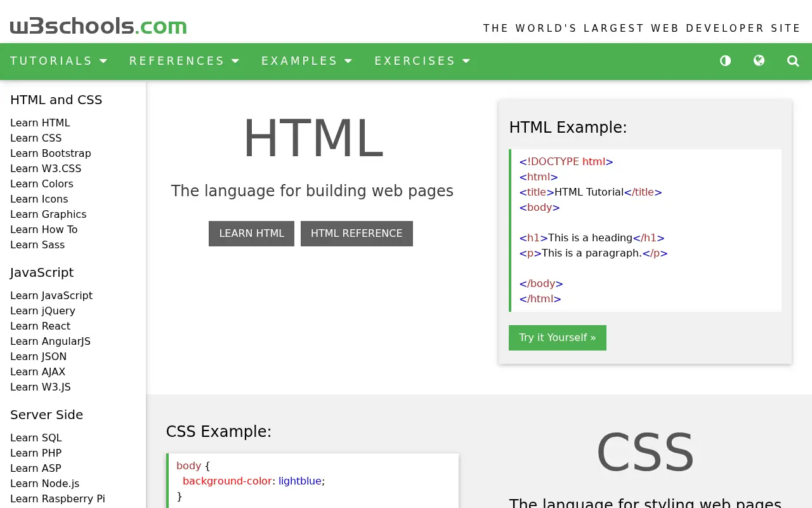Viewport: 812px width, 508px height.
Task: Open the Learn Colors link
Action: (42, 184)
